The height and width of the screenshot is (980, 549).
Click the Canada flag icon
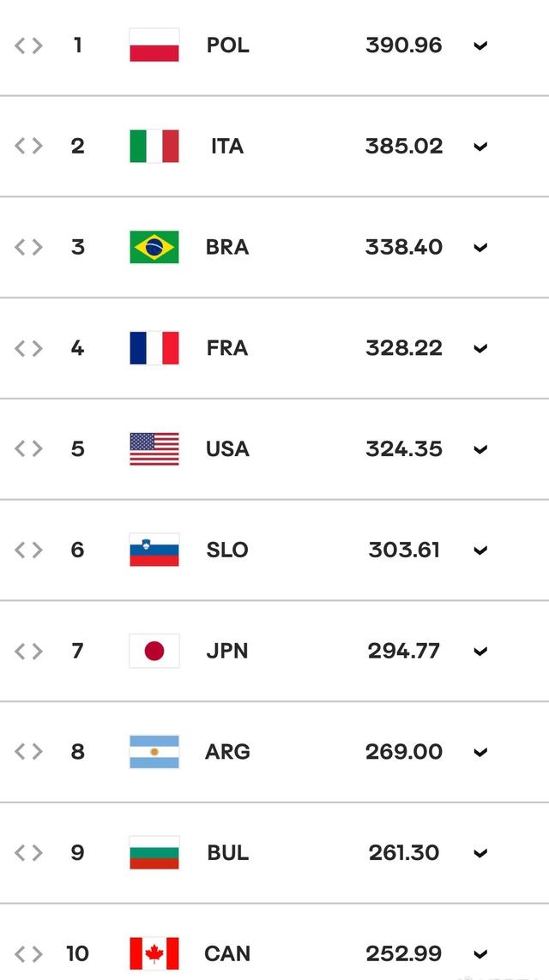[x=154, y=953]
